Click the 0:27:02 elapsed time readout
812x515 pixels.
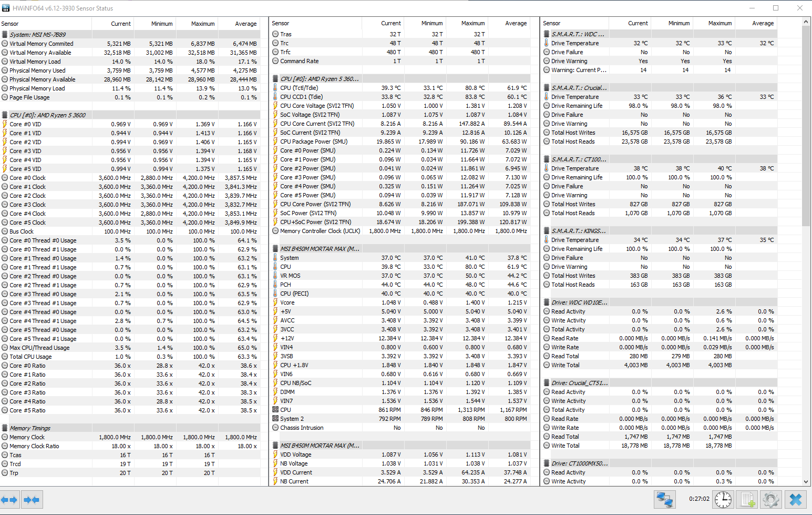click(x=699, y=499)
